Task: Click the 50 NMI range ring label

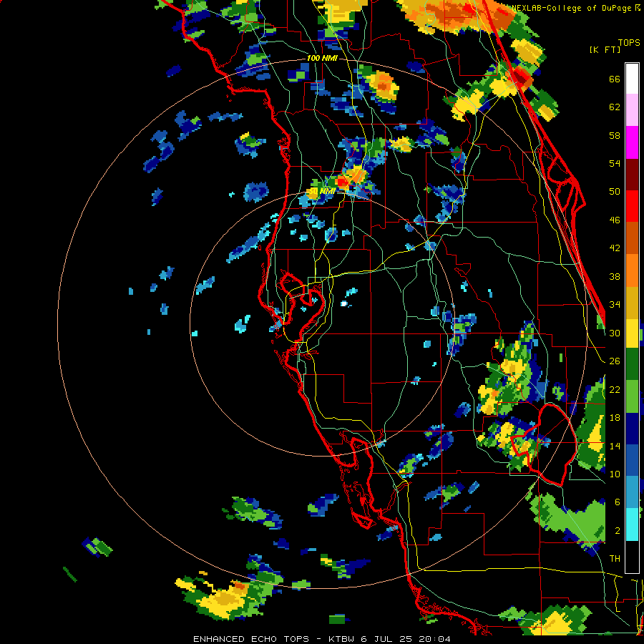Action: pos(321,191)
